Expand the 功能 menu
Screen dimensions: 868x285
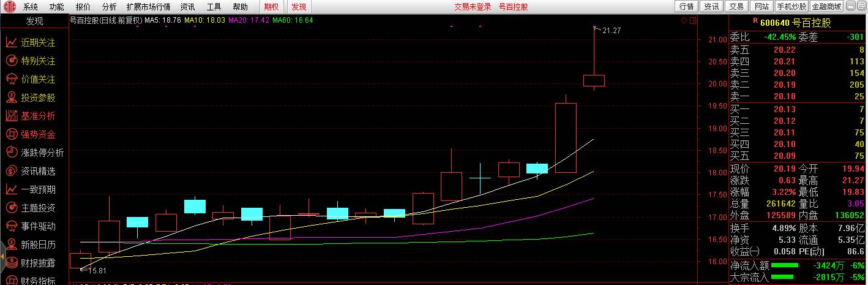tap(56, 7)
